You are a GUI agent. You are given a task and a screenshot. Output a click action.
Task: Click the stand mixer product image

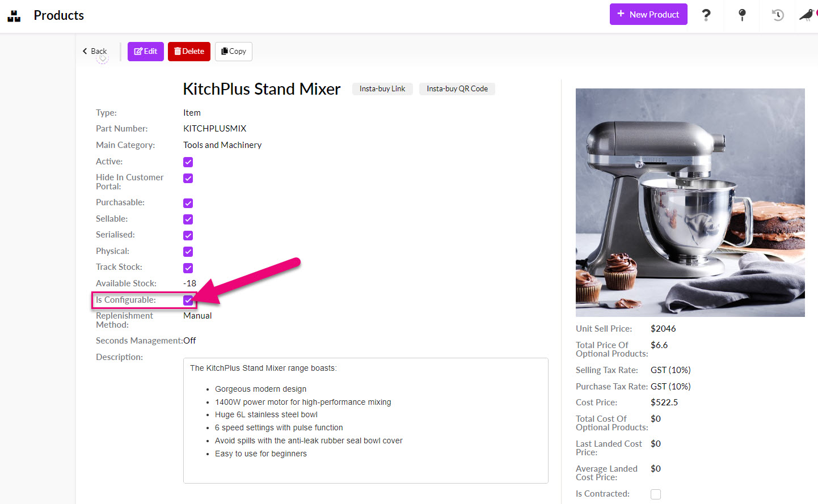pos(690,202)
